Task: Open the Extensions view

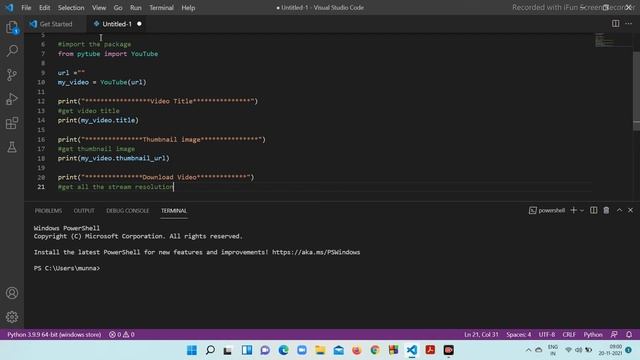Action: [x=12, y=123]
